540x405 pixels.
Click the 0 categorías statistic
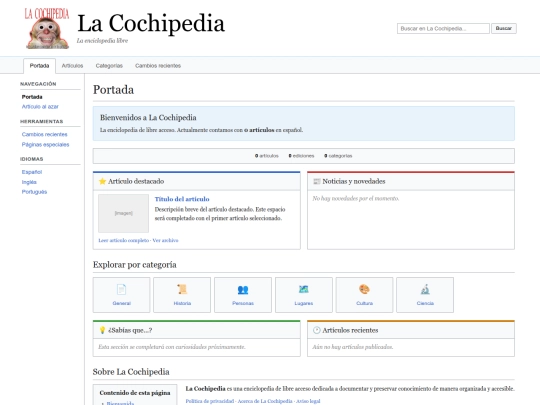click(338, 156)
